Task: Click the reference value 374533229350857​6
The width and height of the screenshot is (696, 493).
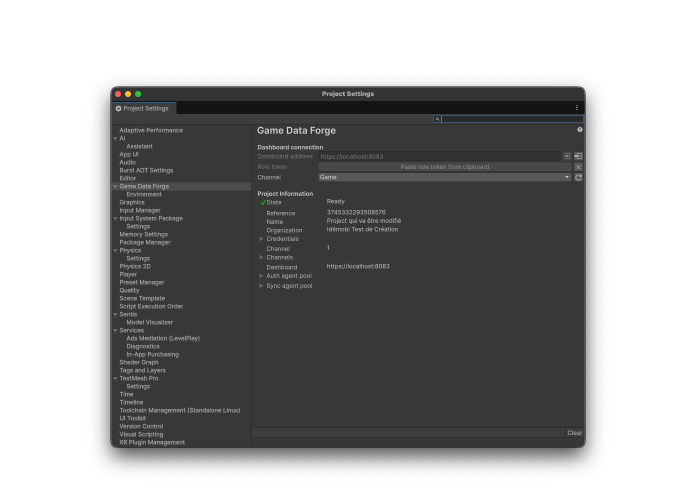Action: pyautogui.click(x=356, y=212)
